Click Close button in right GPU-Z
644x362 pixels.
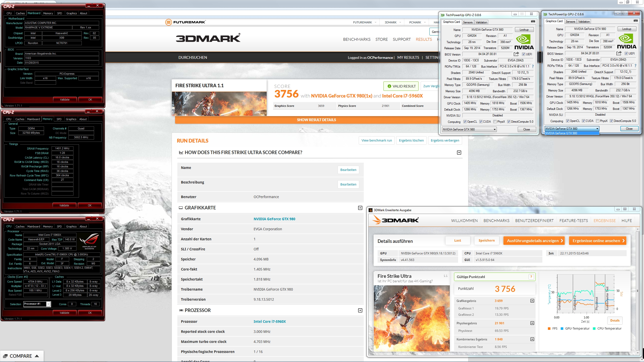point(629,129)
